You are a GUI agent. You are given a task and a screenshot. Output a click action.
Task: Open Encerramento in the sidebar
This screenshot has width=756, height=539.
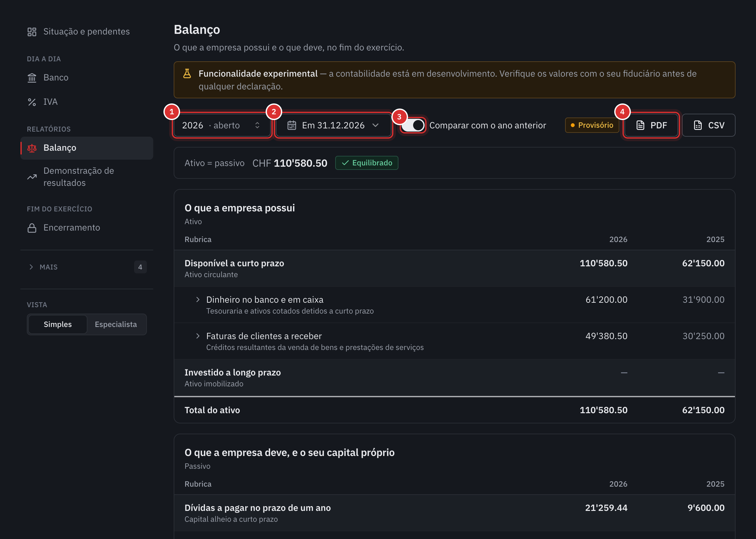[x=87, y=228]
